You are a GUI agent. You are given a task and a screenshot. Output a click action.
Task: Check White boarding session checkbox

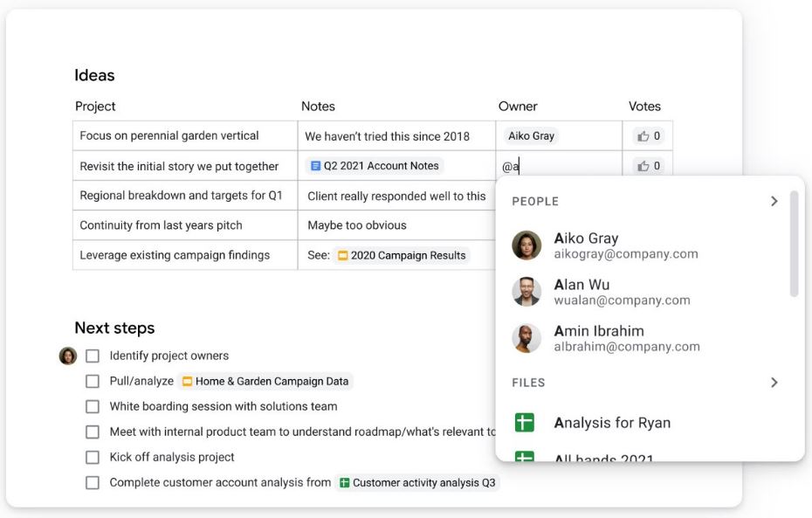(x=93, y=407)
